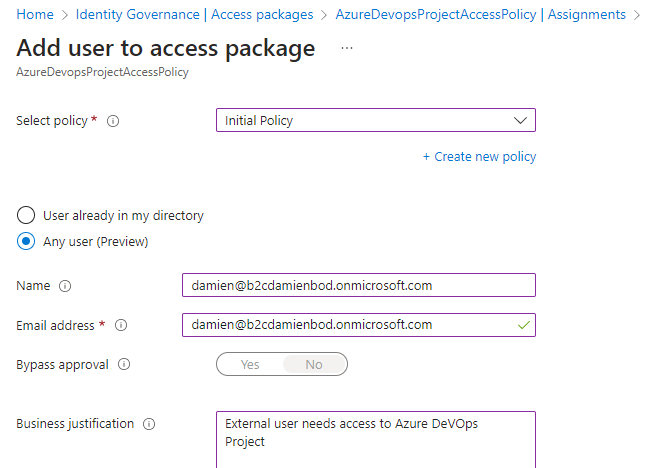
Task: Select "User already in my directory" option
Action: tap(27, 215)
